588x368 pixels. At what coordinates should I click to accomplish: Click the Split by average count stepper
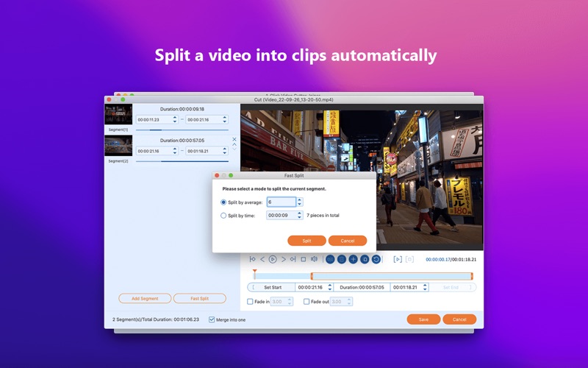pos(299,202)
